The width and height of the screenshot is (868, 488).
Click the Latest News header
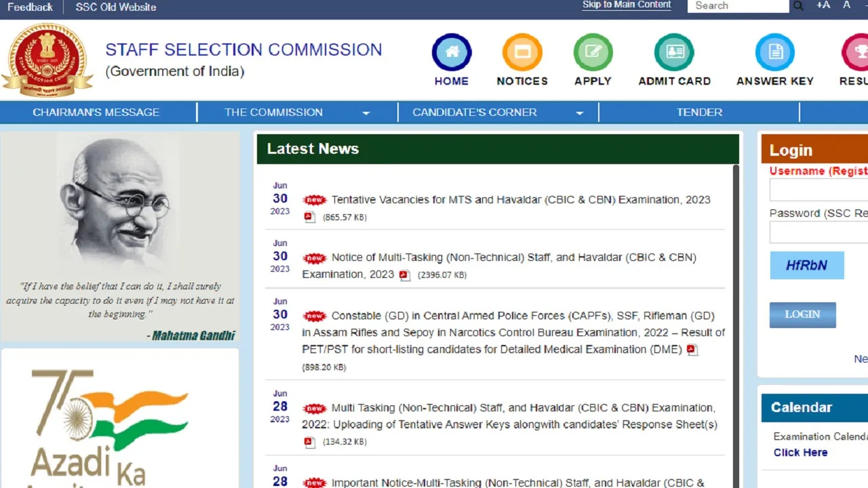498,149
